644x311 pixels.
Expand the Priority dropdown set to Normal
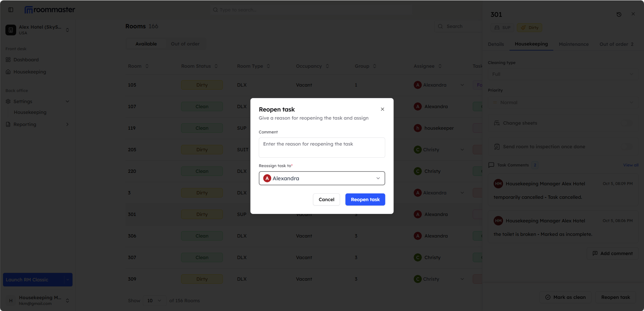[562, 102]
